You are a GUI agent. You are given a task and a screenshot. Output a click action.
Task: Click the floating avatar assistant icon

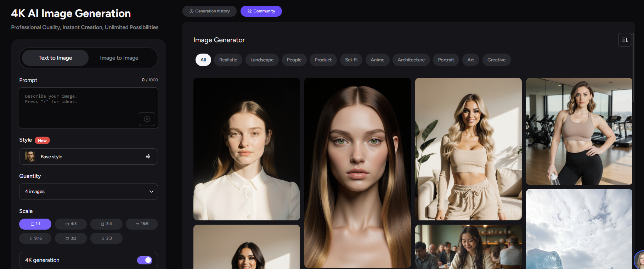pyautogui.click(x=640, y=260)
